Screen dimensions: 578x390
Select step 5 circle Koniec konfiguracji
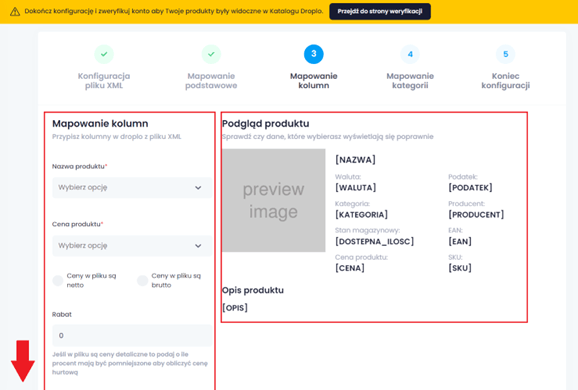coord(505,54)
